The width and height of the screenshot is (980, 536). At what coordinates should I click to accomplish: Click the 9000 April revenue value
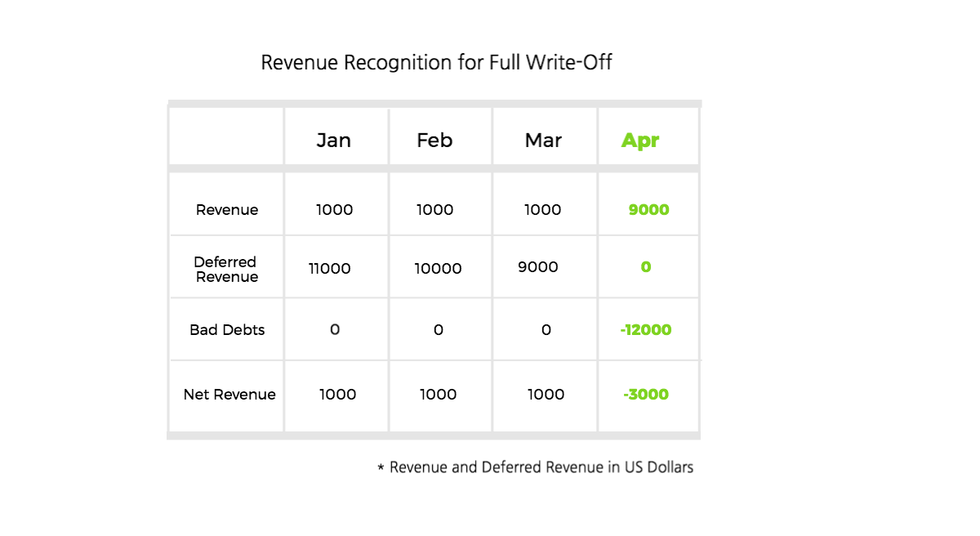tap(649, 210)
